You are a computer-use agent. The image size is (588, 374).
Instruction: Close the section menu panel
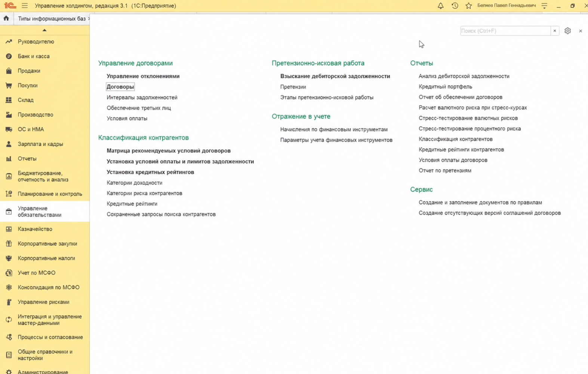pos(581,31)
